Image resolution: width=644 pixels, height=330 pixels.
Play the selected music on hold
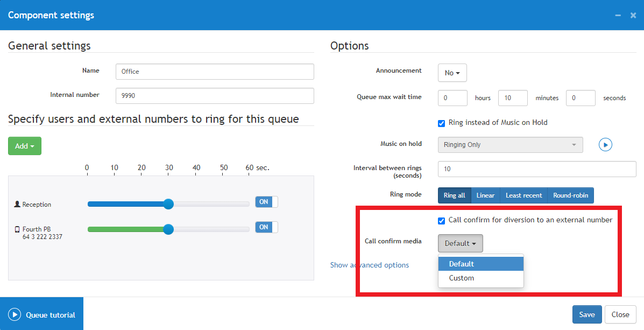click(605, 145)
